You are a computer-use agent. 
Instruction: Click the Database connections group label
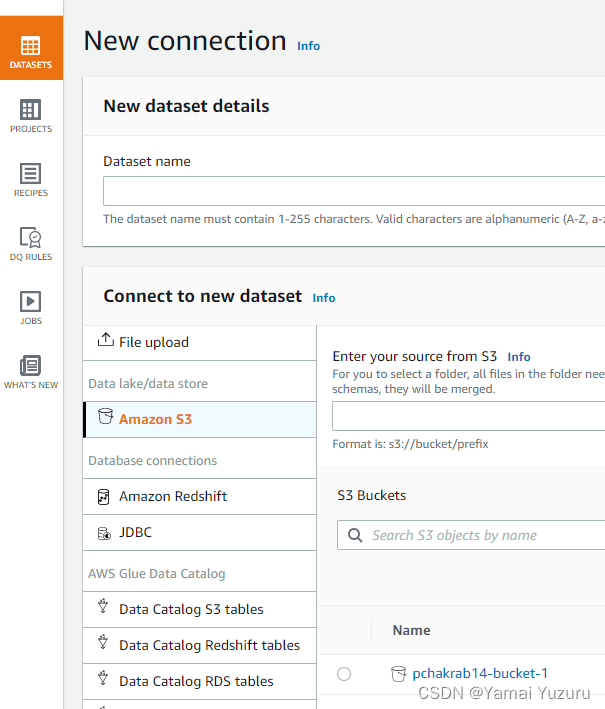(x=153, y=461)
